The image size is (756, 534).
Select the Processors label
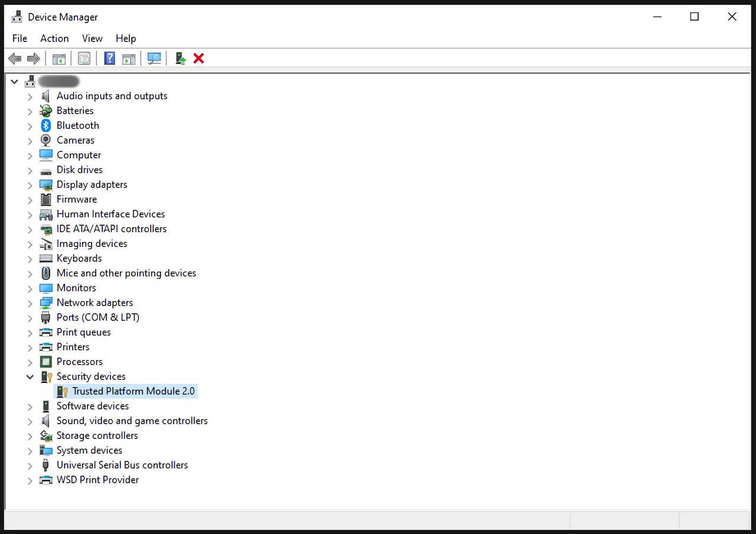(80, 362)
